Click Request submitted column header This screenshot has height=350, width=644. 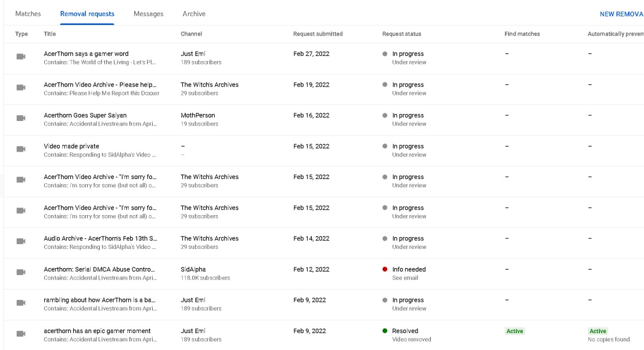click(318, 34)
